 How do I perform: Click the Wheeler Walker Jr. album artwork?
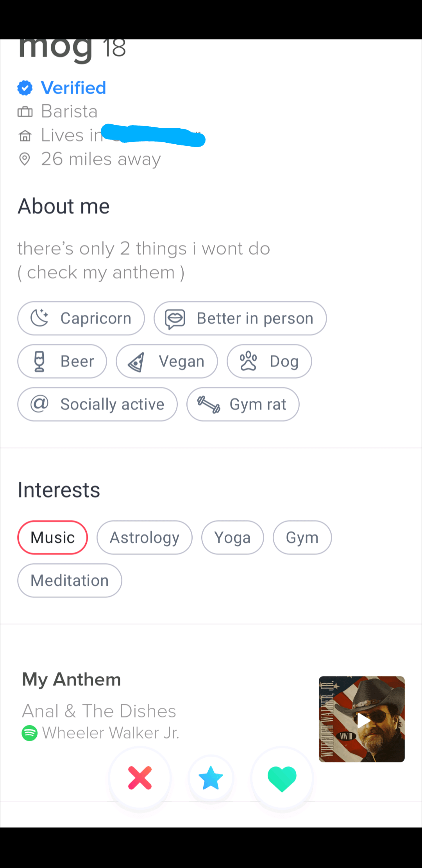[361, 719]
